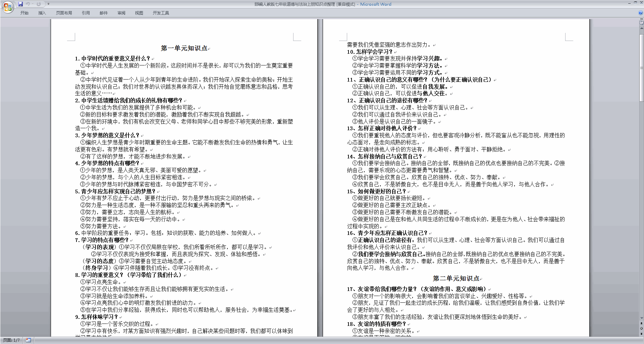Image resolution: width=644 pixels, height=344 pixels.
Task: Click heading 1. 中学时代的重要意义是什么？
Action: (x=112, y=58)
